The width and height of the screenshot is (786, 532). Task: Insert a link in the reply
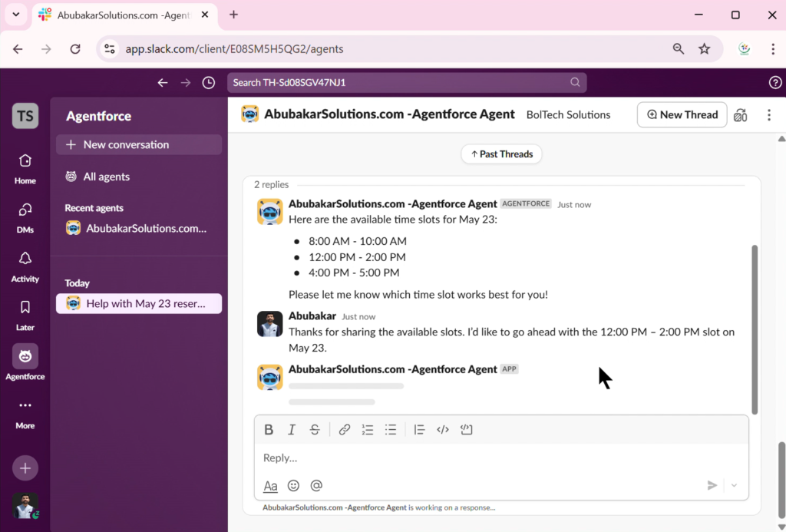click(x=344, y=430)
